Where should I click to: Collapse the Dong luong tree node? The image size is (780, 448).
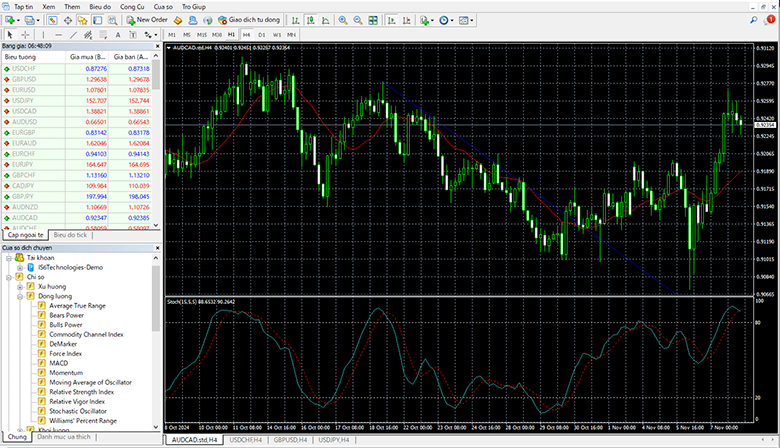point(20,296)
